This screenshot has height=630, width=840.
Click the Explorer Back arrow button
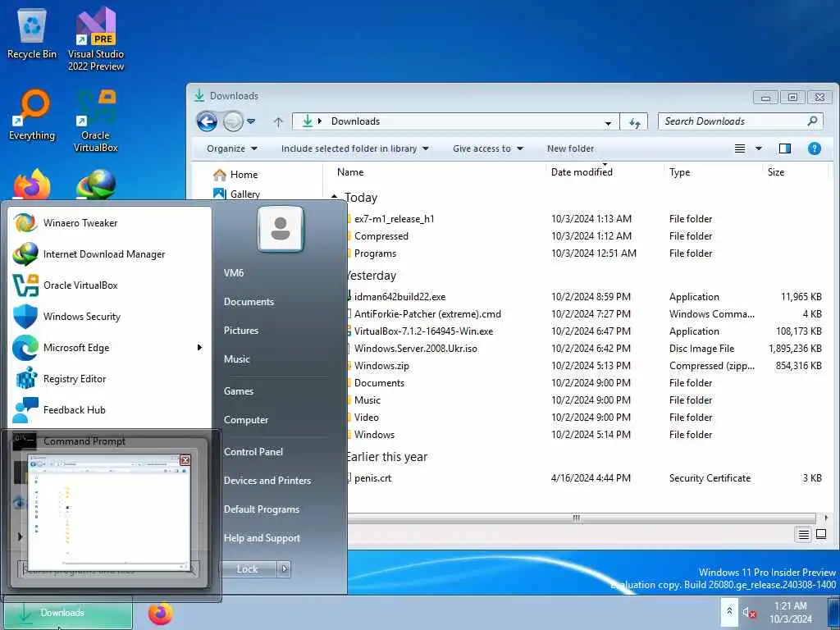(x=207, y=121)
